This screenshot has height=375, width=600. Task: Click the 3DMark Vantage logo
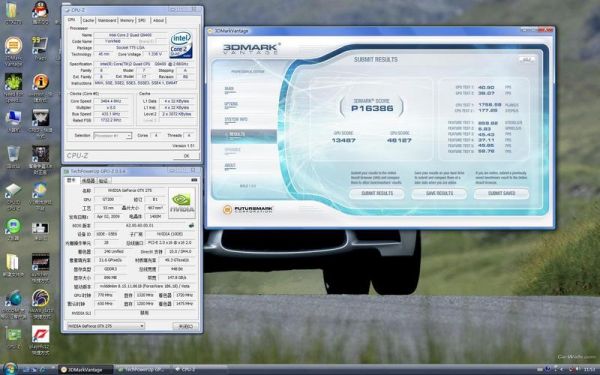tap(251, 49)
